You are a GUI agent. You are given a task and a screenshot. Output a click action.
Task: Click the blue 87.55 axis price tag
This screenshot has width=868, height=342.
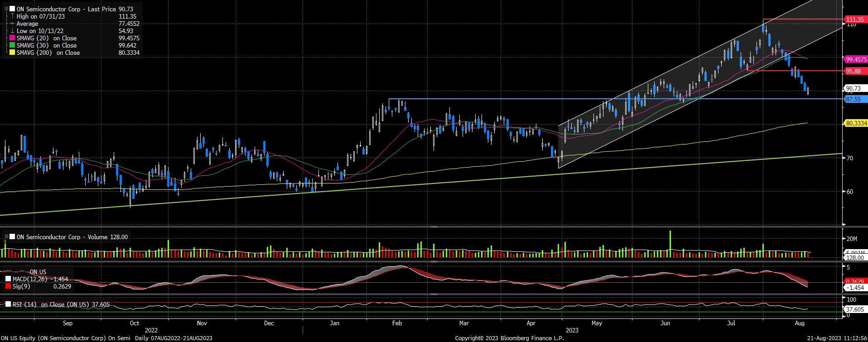pos(855,99)
